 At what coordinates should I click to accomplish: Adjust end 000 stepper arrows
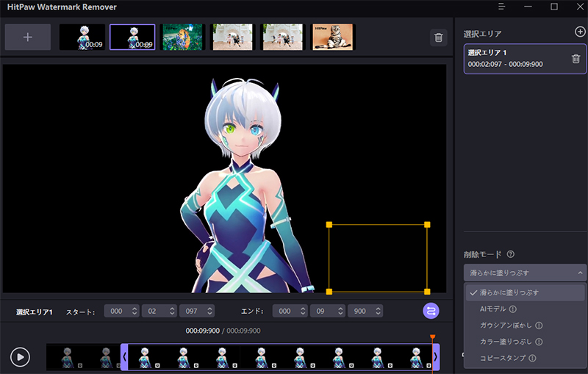pos(303,311)
